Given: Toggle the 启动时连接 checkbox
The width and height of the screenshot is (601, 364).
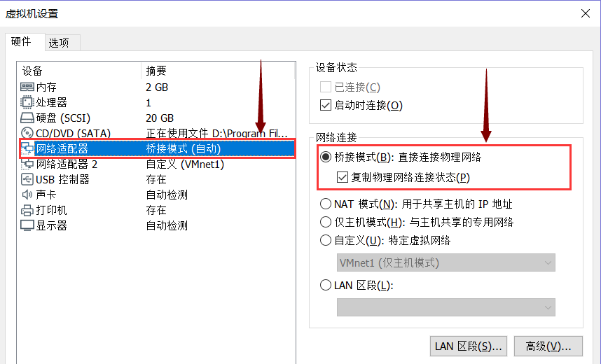Looking at the screenshot, I should click(326, 105).
